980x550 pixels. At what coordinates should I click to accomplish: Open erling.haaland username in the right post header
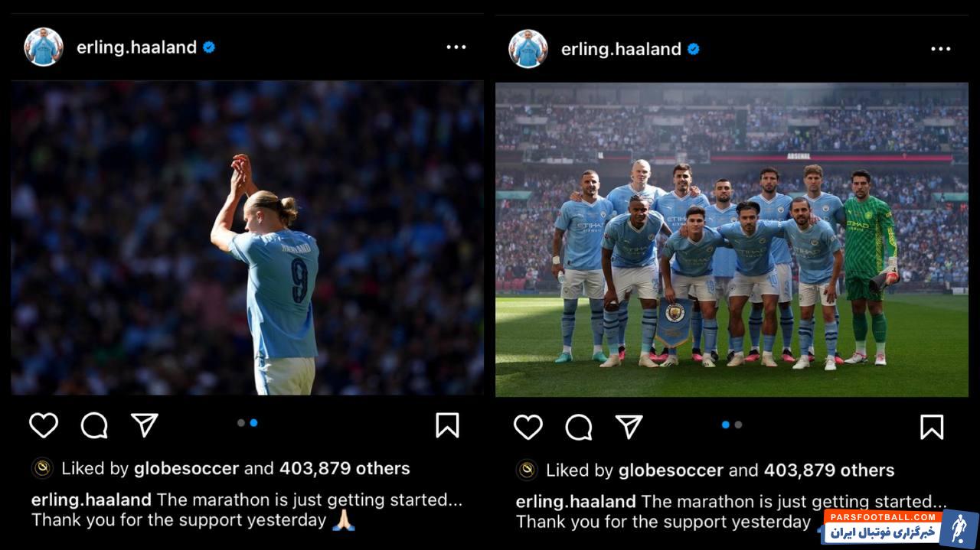coord(622,49)
